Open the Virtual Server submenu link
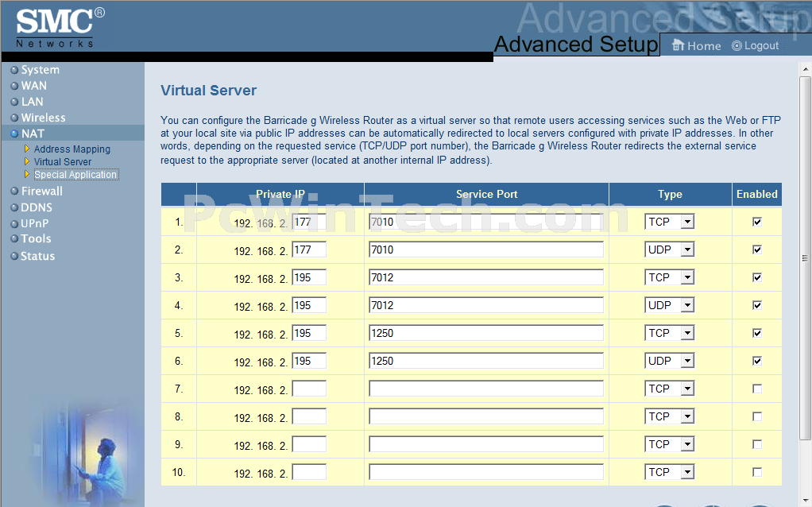This screenshot has width=812, height=507. pos(63,162)
